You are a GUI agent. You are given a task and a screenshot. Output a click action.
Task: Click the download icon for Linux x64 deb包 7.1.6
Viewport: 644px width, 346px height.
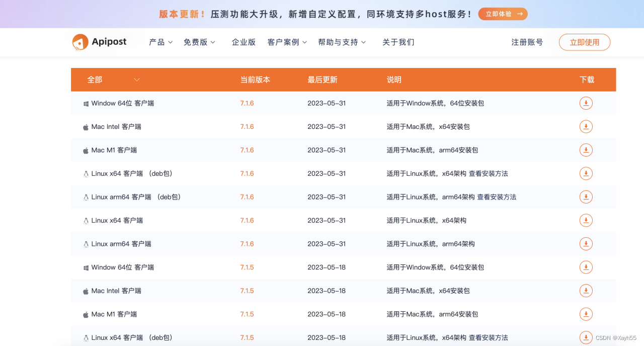pyautogui.click(x=586, y=173)
